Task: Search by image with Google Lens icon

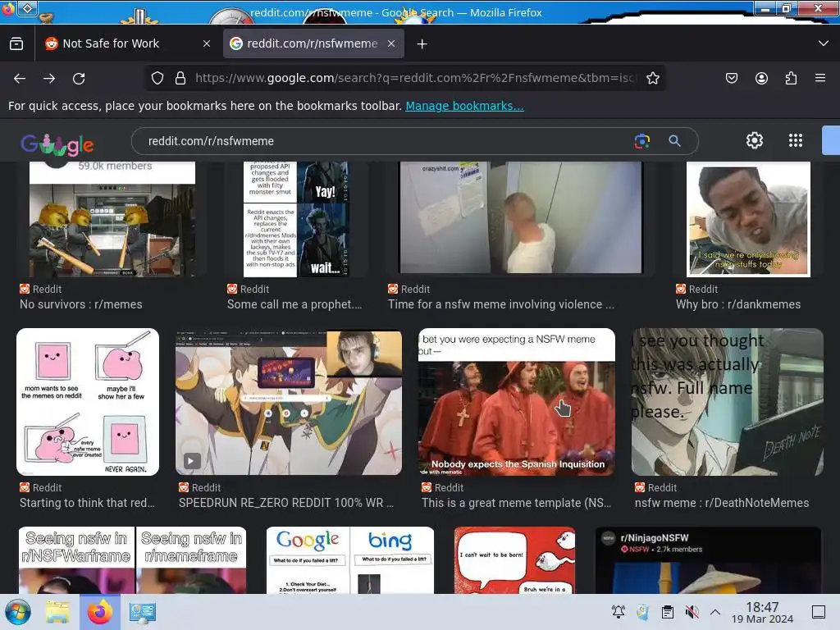Action: click(x=641, y=141)
